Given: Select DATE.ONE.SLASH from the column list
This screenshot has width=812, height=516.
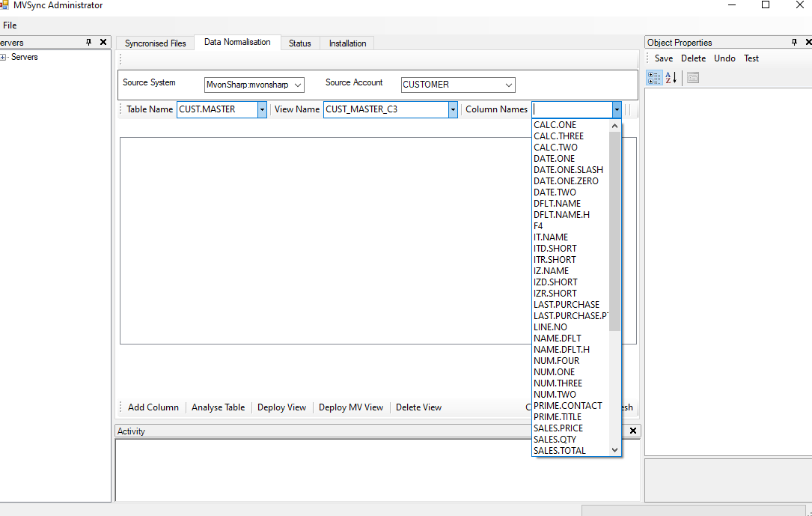Looking at the screenshot, I should point(571,170).
